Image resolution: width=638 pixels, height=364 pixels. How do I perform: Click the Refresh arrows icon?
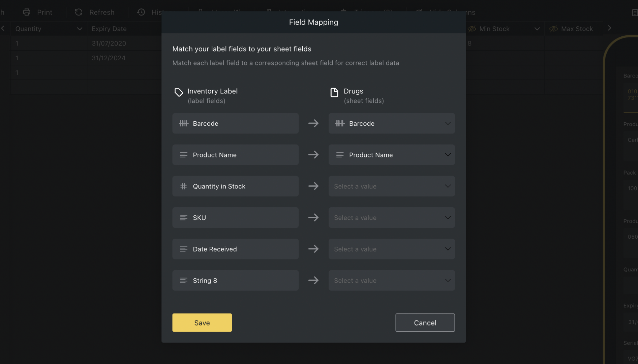79,12
